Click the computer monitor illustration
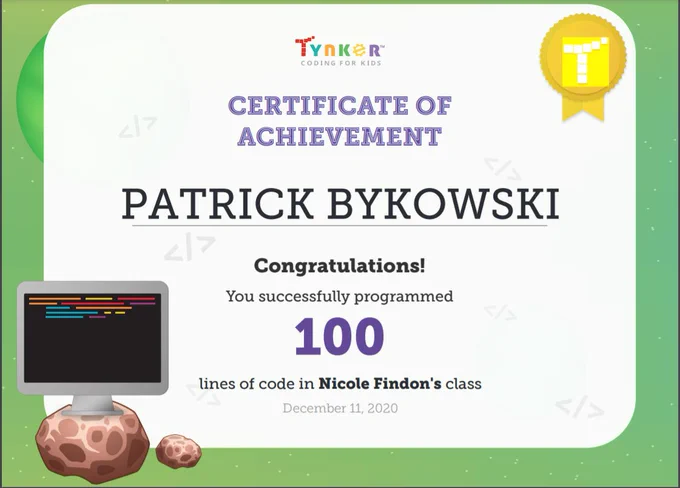This screenshot has width=680, height=488. tap(93, 347)
